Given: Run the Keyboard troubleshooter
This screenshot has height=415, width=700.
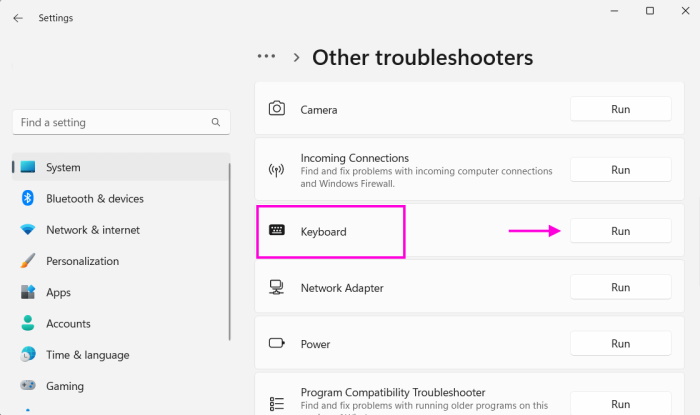Looking at the screenshot, I should click(x=620, y=231).
